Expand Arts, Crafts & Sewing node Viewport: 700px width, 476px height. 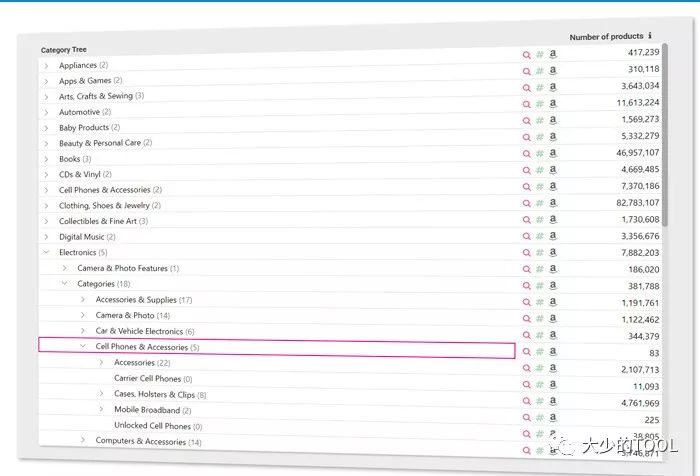[46, 97]
